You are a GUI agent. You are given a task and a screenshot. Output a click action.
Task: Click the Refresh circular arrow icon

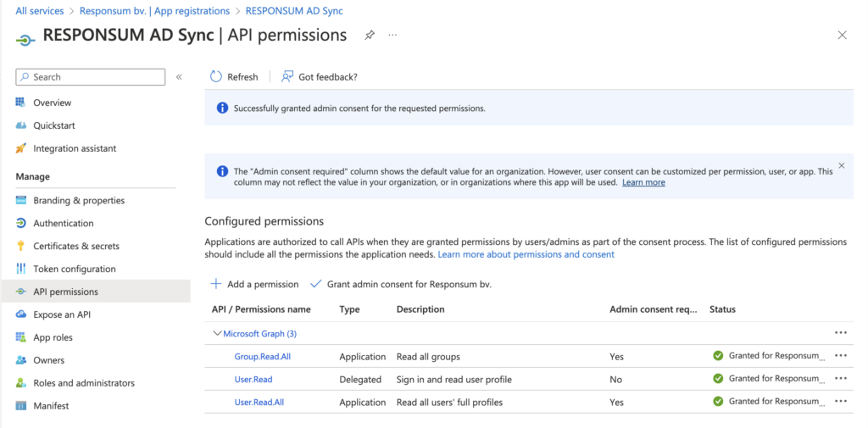pyautogui.click(x=216, y=77)
